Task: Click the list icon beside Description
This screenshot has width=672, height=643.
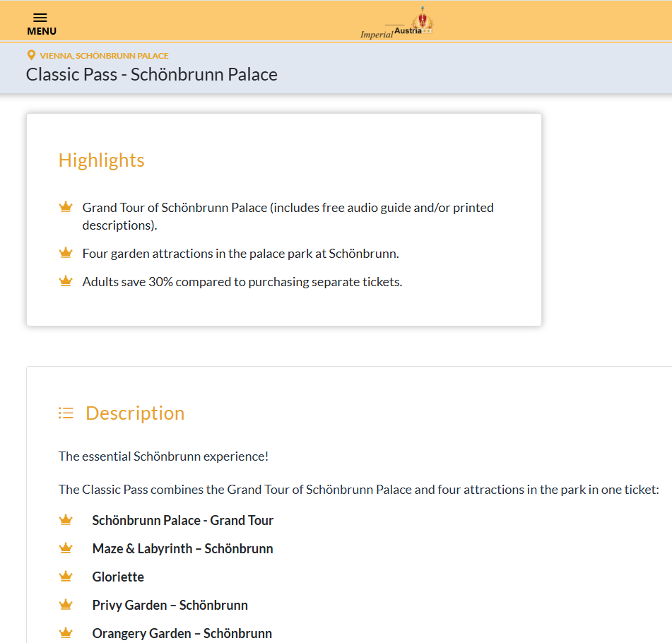Action: (66, 413)
